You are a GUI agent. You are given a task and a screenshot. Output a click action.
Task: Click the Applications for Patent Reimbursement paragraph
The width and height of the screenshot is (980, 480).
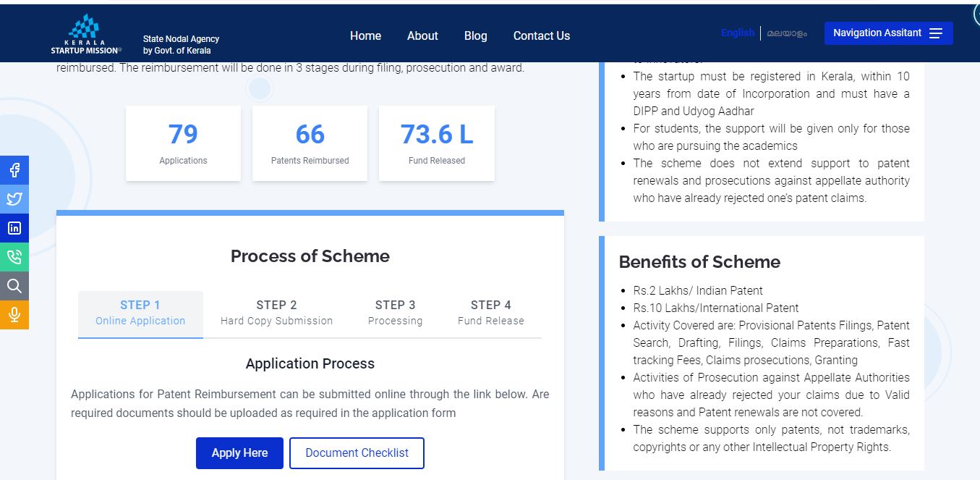[x=310, y=403]
